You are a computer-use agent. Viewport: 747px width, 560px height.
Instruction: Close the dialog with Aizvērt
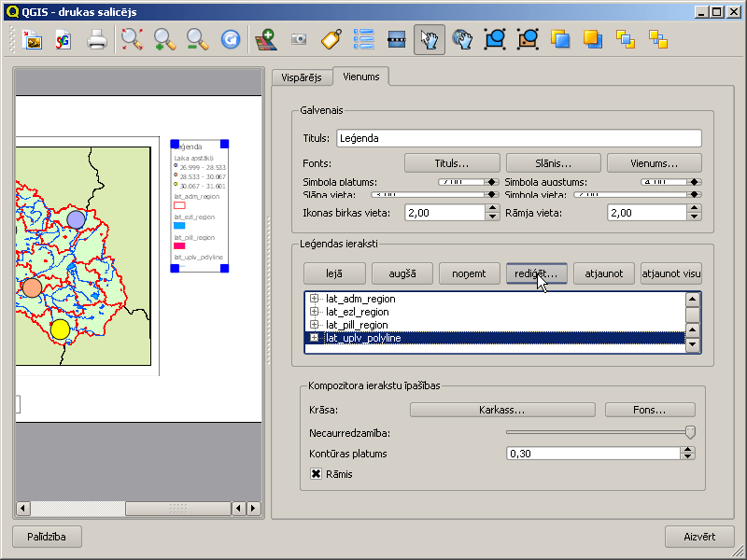click(699, 537)
